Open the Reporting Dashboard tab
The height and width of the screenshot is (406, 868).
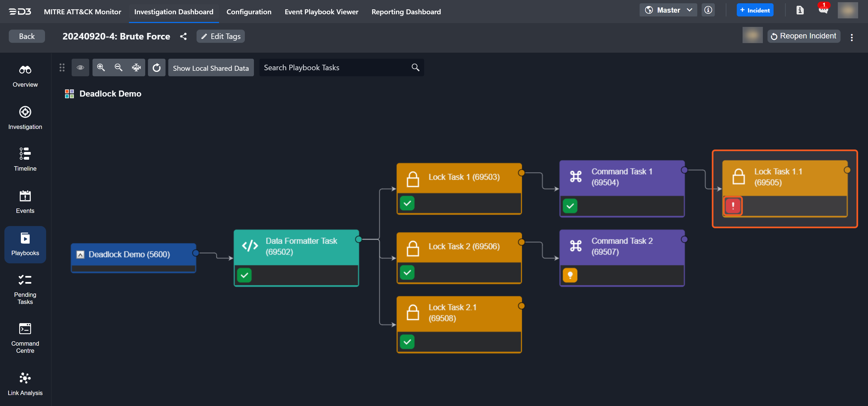[x=406, y=12]
